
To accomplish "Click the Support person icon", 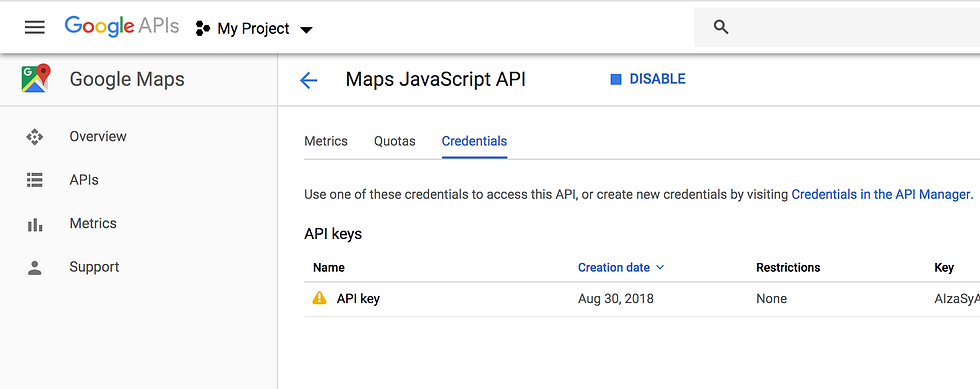I will click(x=34, y=268).
